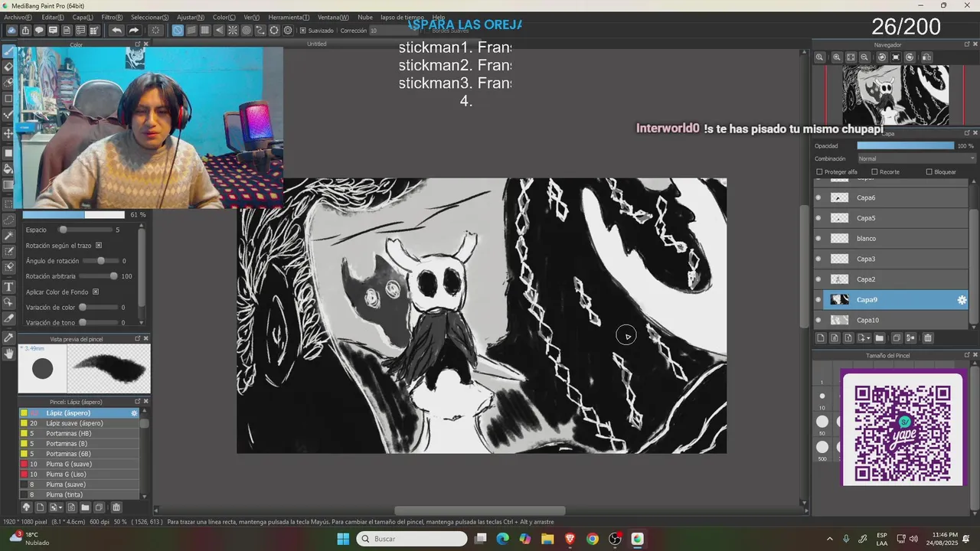Enable the grid snap guide
The image size is (980, 551).
tap(205, 31)
